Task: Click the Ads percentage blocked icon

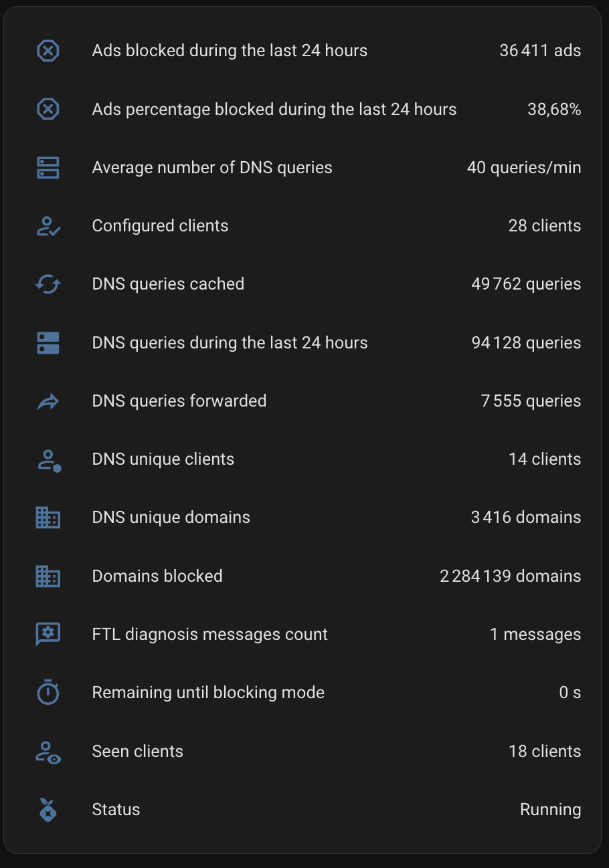Action: pyautogui.click(x=48, y=109)
